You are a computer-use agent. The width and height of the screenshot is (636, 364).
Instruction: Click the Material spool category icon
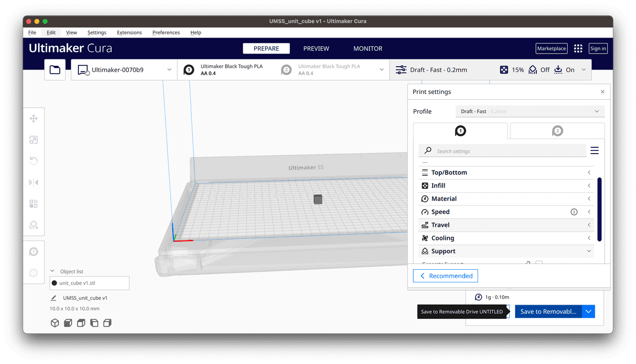tap(425, 199)
